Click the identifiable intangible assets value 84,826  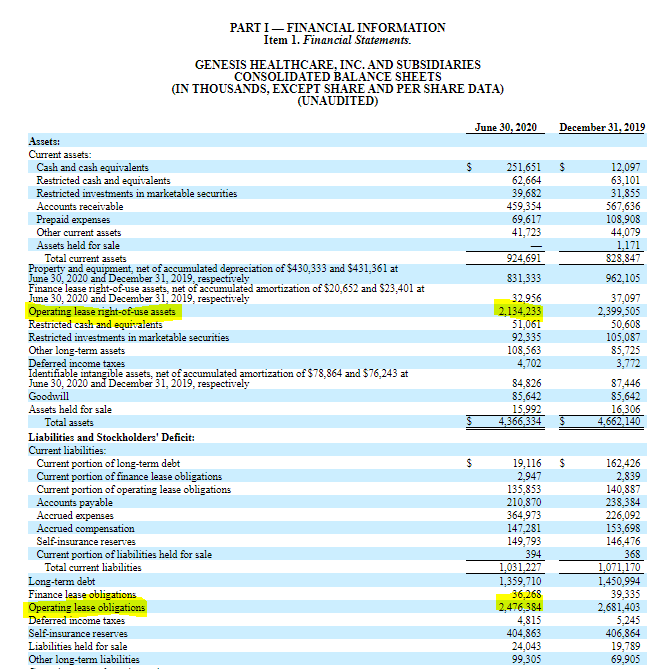pyautogui.click(x=526, y=383)
